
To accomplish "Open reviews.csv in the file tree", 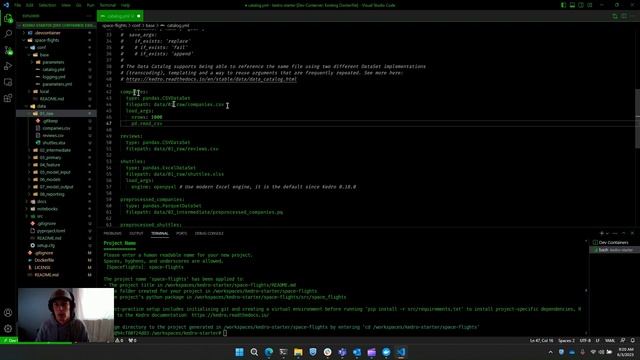I will coord(53,136).
